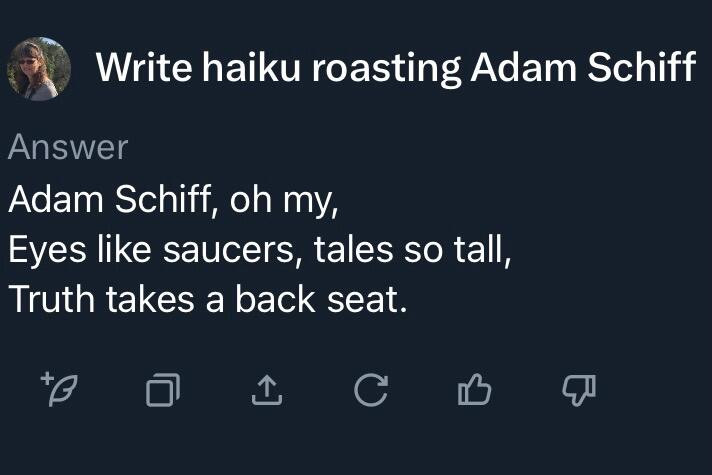Select the line "Adam Schiff, oh my,"
This screenshot has height=475, width=712.
[174, 199]
